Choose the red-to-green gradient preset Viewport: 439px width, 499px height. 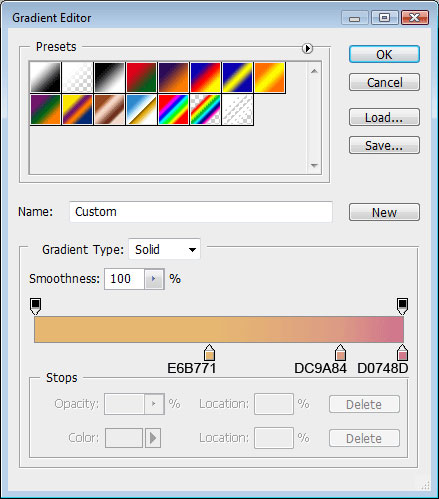click(141, 77)
